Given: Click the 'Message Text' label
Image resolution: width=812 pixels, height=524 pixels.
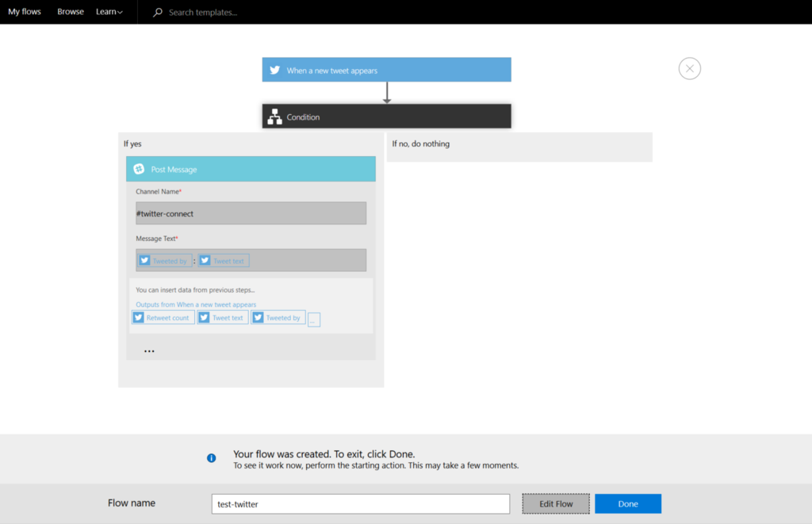Looking at the screenshot, I should coord(156,238).
